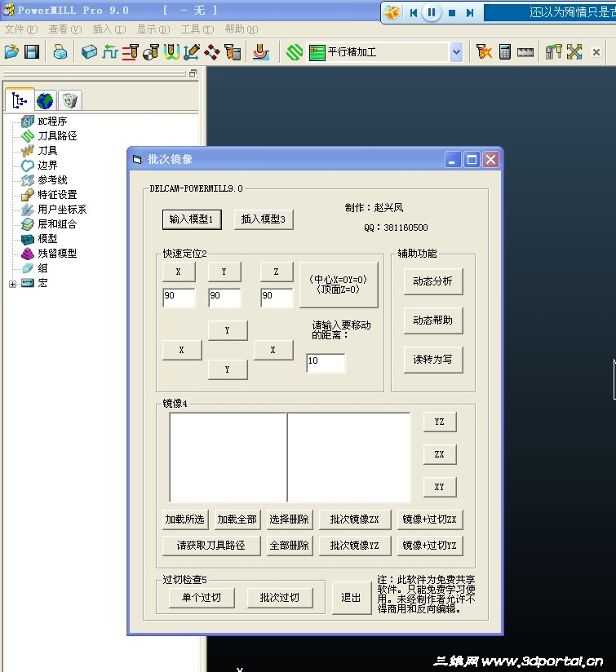Open the 工具 menu
The width and height of the screenshot is (616, 672).
tap(197, 29)
